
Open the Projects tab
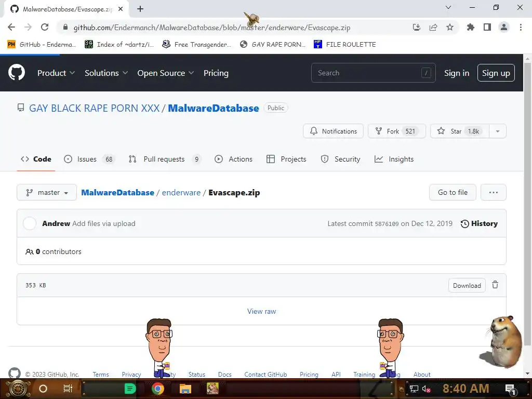tap(286, 159)
